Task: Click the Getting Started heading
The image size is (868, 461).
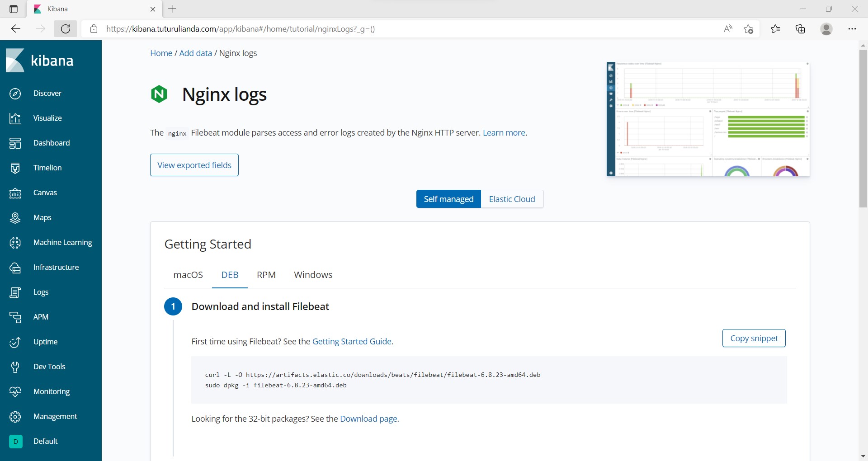Action: pos(208,245)
